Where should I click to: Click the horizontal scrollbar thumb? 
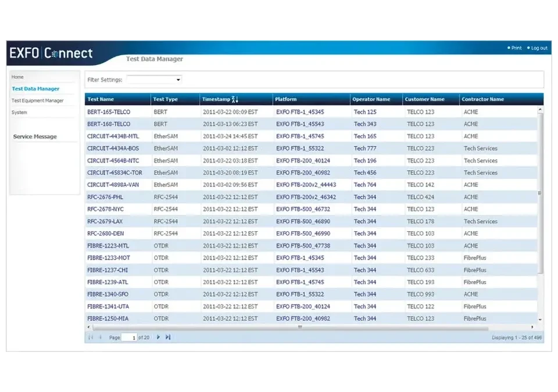point(290,327)
